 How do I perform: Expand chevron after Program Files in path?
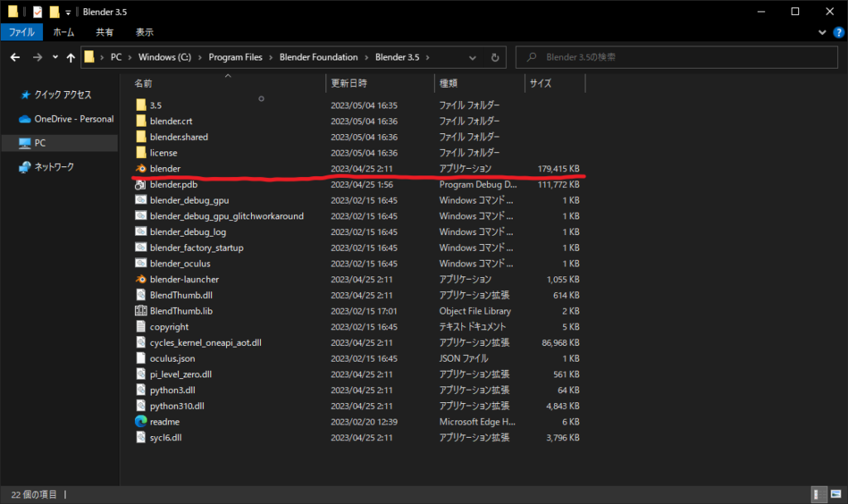pos(271,57)
